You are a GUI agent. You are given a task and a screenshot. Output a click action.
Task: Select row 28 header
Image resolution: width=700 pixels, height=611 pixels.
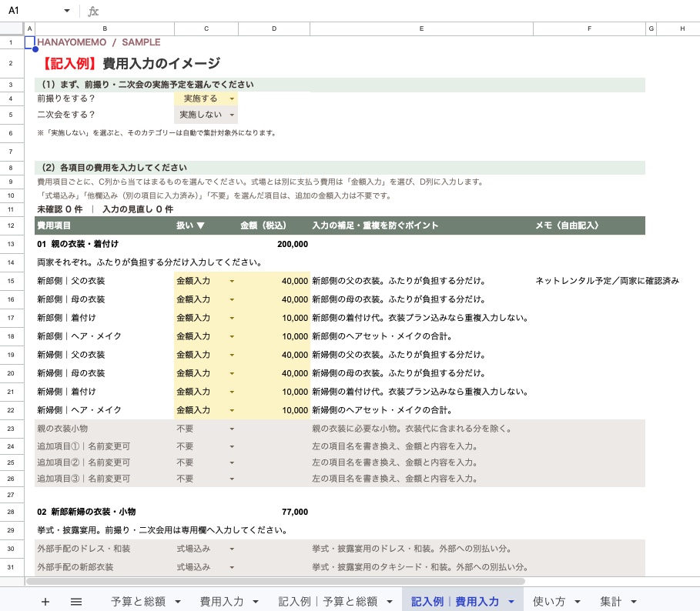point(11,512)
